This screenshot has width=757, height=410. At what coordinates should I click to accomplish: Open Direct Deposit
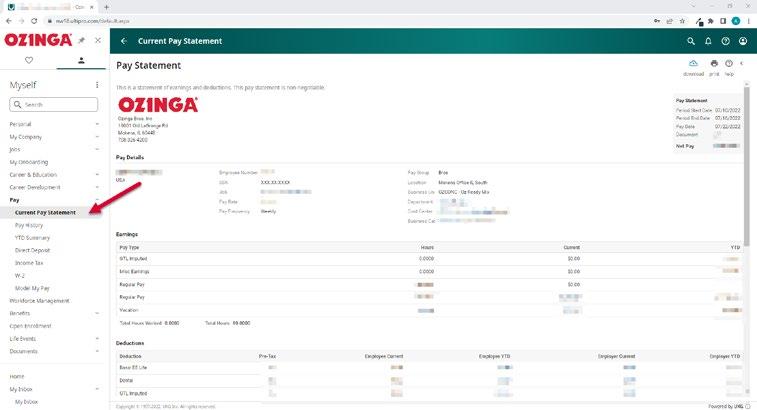[32, 250]
